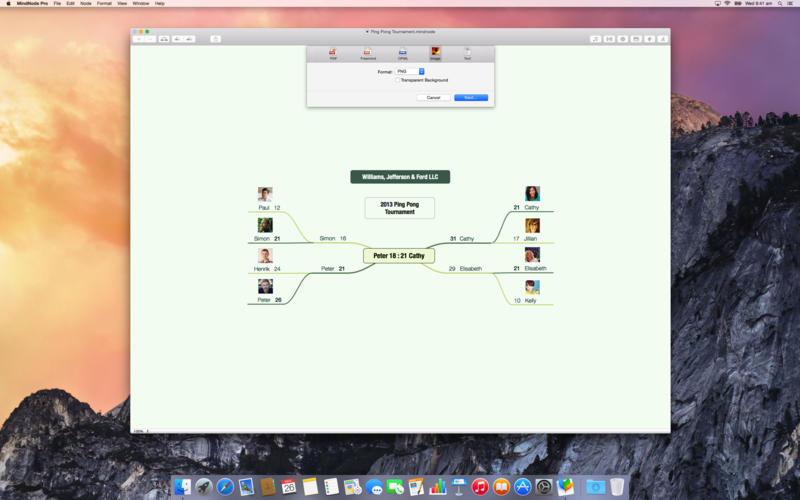Choose the Text export icon
This screenshot has width=800, height=500.
(x=467, y=52)
